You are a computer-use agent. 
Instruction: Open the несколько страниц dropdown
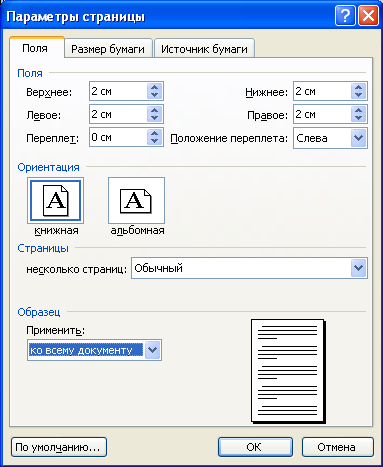pos(359,268)
